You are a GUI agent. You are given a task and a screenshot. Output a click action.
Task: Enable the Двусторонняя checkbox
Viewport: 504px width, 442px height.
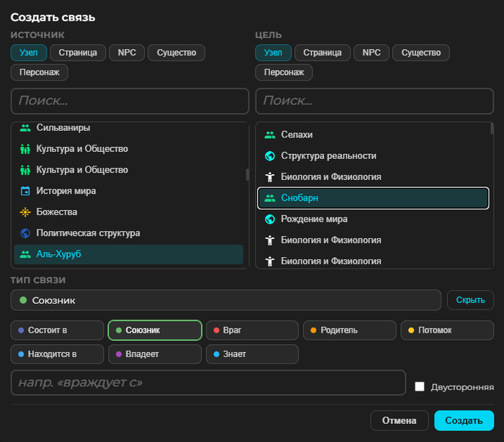420,387
